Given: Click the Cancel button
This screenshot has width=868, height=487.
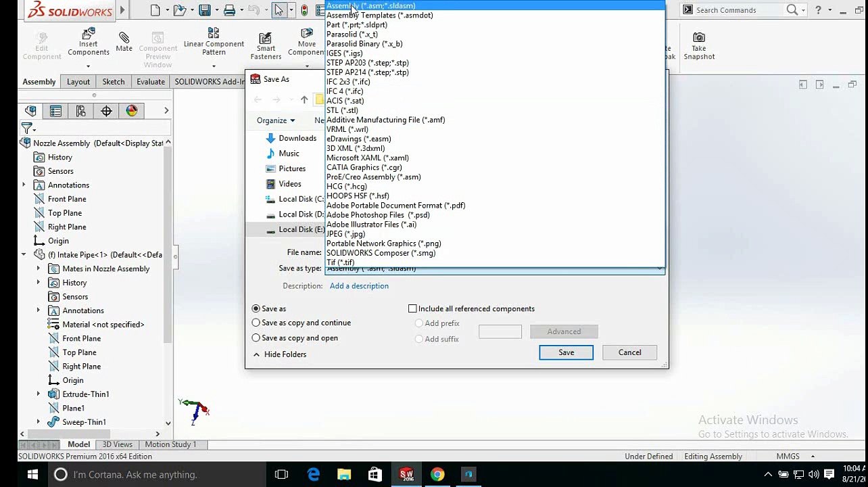Looking at the screenshot, I should click(x=629, y=352).
